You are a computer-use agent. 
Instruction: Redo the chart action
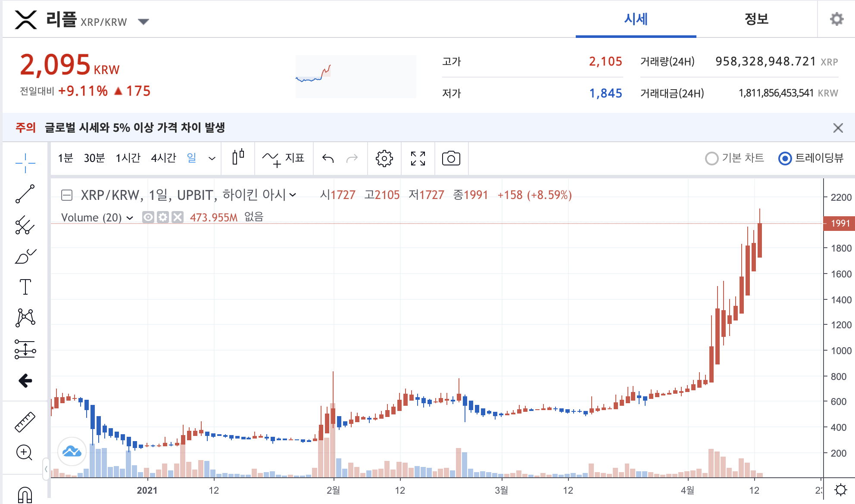(x=352, y=159)
